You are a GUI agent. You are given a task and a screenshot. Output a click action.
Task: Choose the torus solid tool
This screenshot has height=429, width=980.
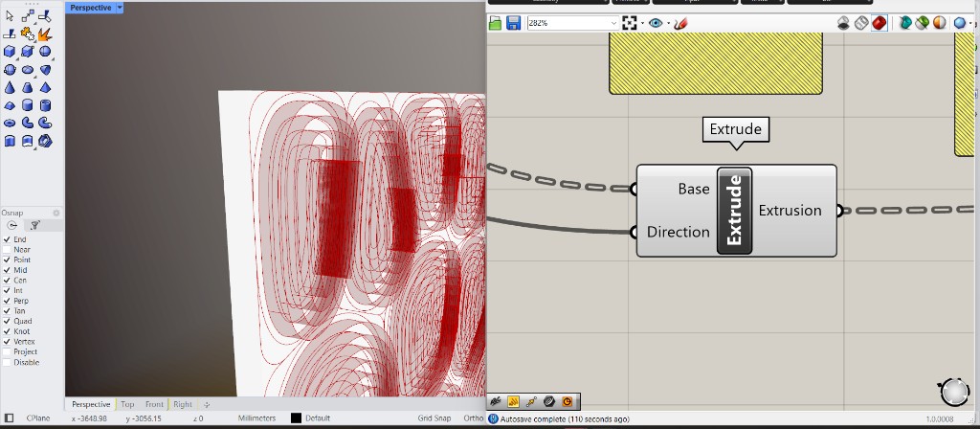(10, 124)
